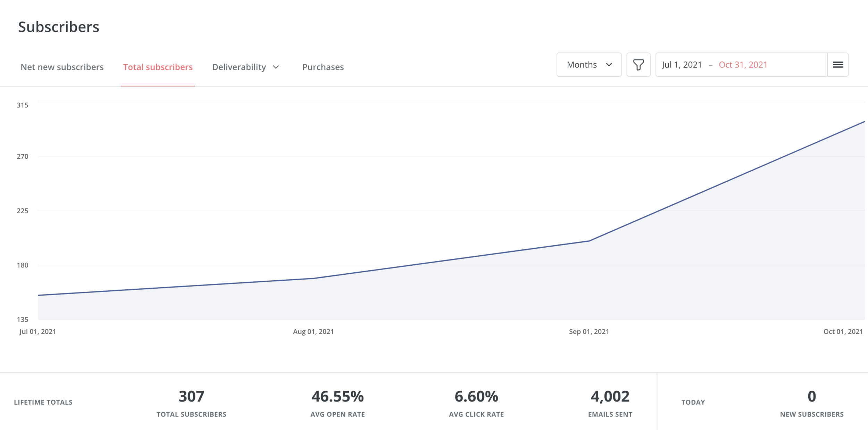This screenshot has height=430, width=868.
Task: Click the 4,002 emails sent stat
Action: pos(610,396)
